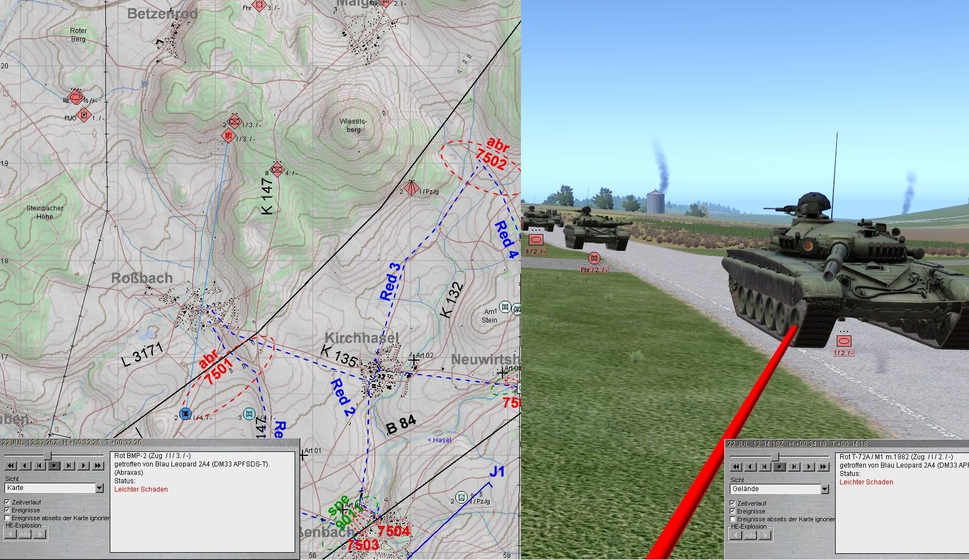Toggle Zeitverlauf checkbox in Karte panel
Viewport: 969px width, 560px height.
point(8,502)
